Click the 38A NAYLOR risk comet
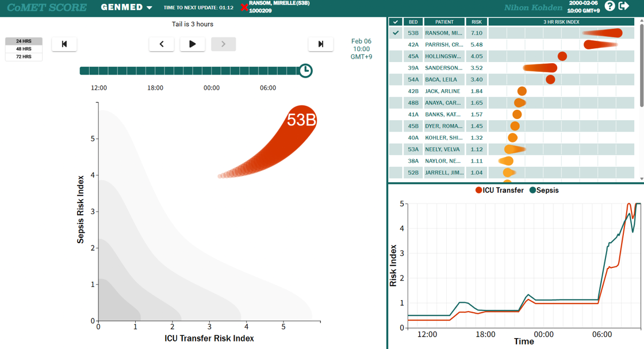This screenshot has width=644, height=349. [506, 161]
